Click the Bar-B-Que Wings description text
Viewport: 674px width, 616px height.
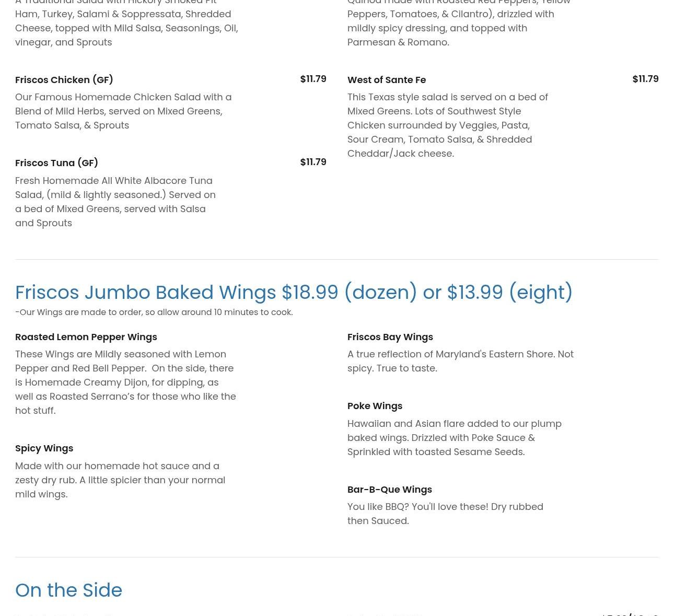click(445, 514)
